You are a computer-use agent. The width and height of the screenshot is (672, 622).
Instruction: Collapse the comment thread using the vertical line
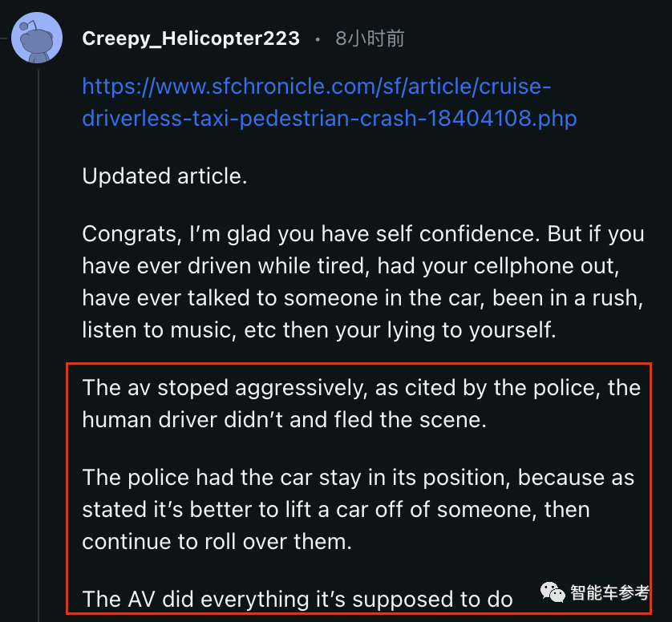coord(38,321)
